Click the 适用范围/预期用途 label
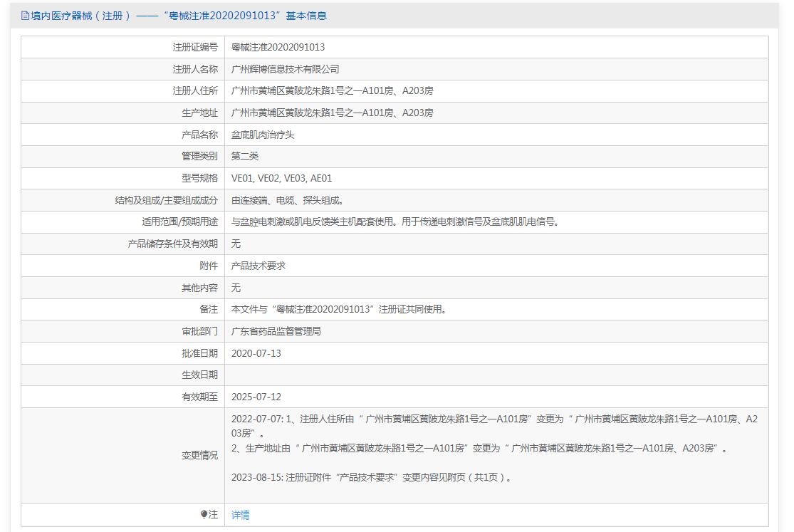This screenshot has height=532, width=794. 179,221
